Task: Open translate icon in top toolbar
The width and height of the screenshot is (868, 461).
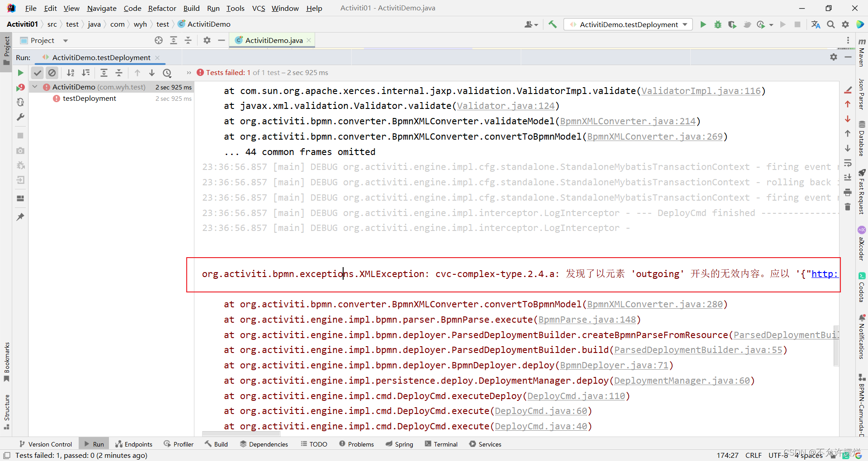Action: click(x=816, y=24)
